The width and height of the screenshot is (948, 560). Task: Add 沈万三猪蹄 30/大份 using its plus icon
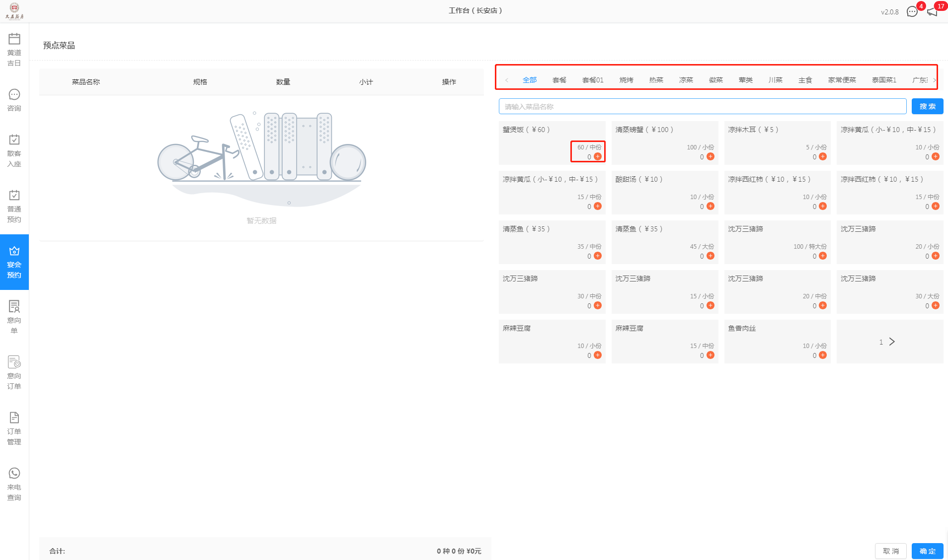[936, 305]
